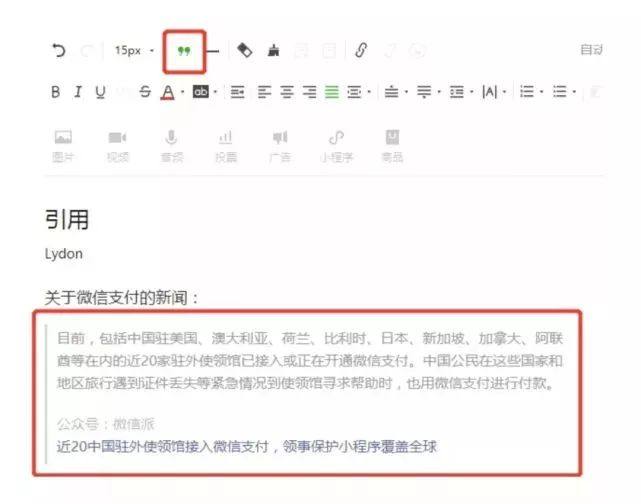The width and height of the screenshot is (641, 504).
Task: Insert a picture via 图片
Action: (63, 146)
